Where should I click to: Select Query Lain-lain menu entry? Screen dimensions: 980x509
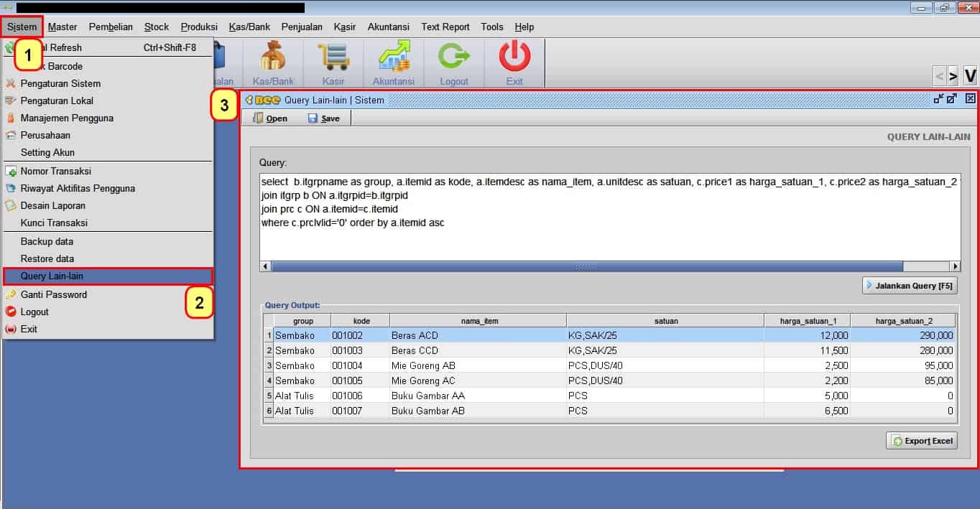click(108, 276)
